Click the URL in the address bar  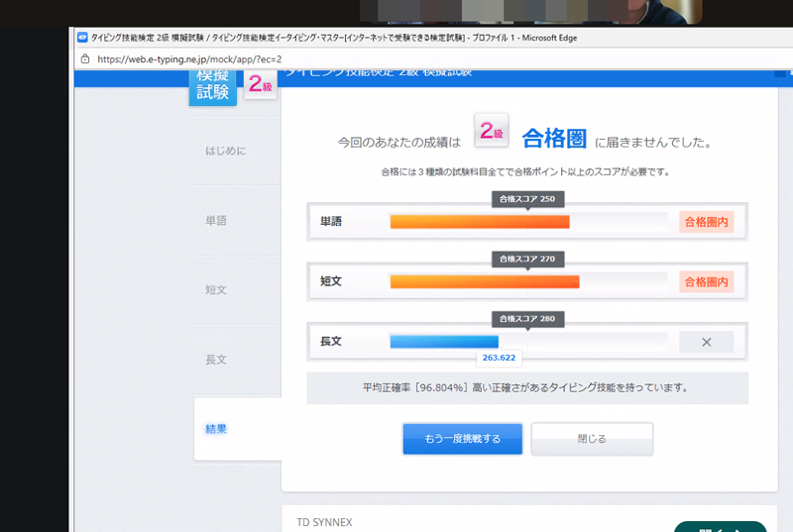(x=181, y=59)
